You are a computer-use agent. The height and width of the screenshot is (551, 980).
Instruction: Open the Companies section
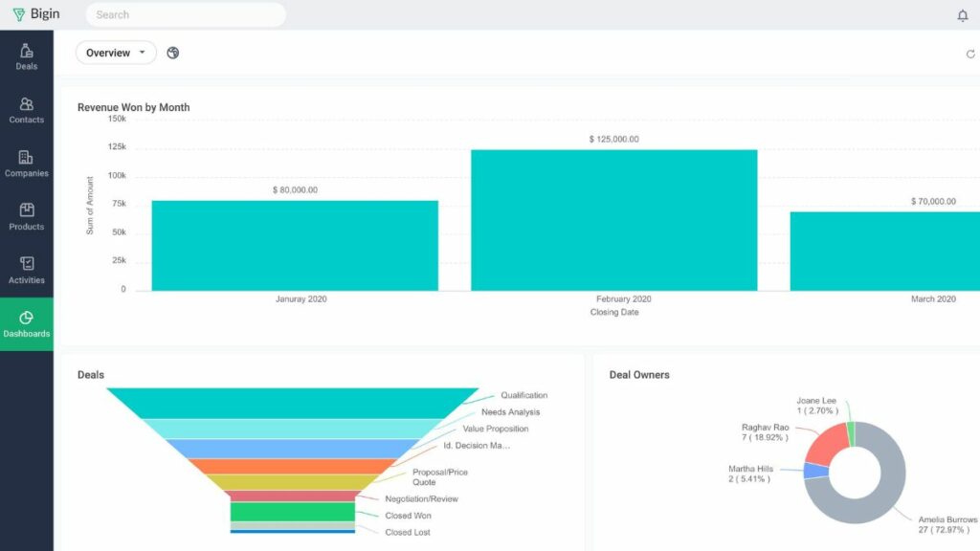(26, 161)
